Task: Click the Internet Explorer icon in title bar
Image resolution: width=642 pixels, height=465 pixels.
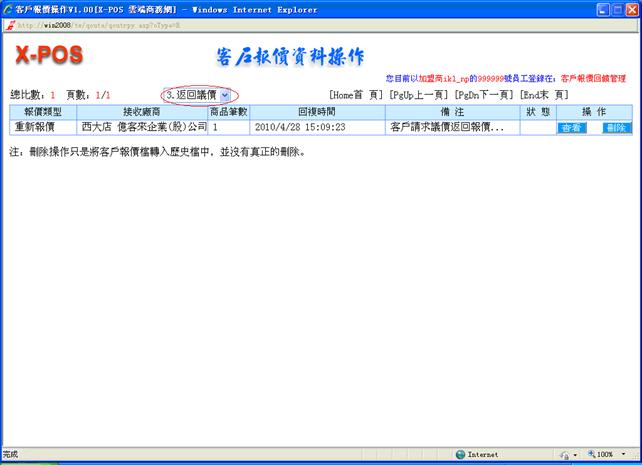Action: pyautogui.click(x=8, y=9)
